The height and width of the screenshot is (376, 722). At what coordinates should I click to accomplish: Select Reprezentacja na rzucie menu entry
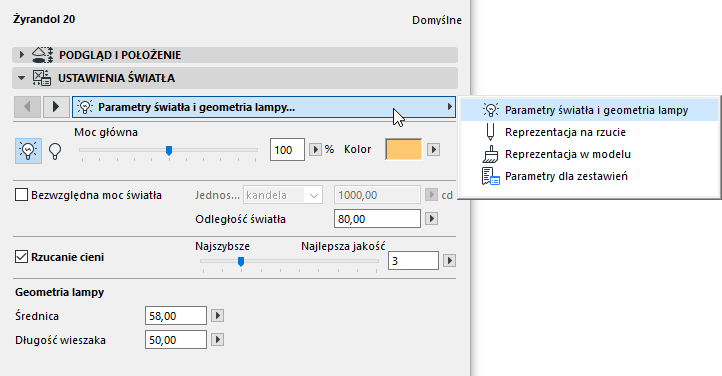tap(589, 132)
